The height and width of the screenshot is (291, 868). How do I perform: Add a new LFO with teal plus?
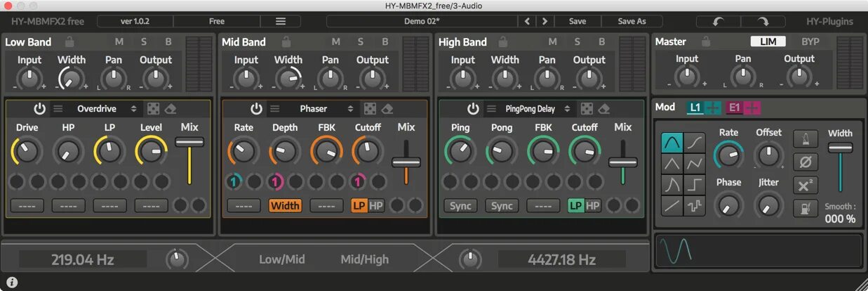[713, 108]
